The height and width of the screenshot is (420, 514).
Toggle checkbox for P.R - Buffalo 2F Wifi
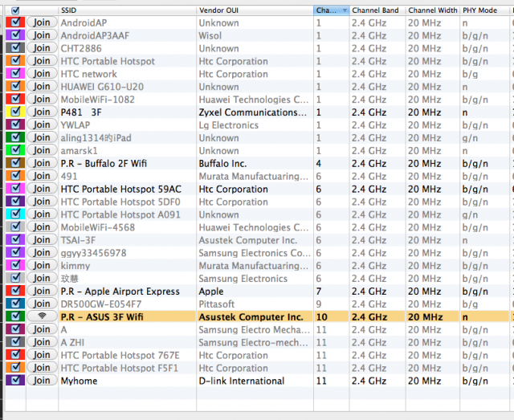pyautogui.click(x=15, y=163)
